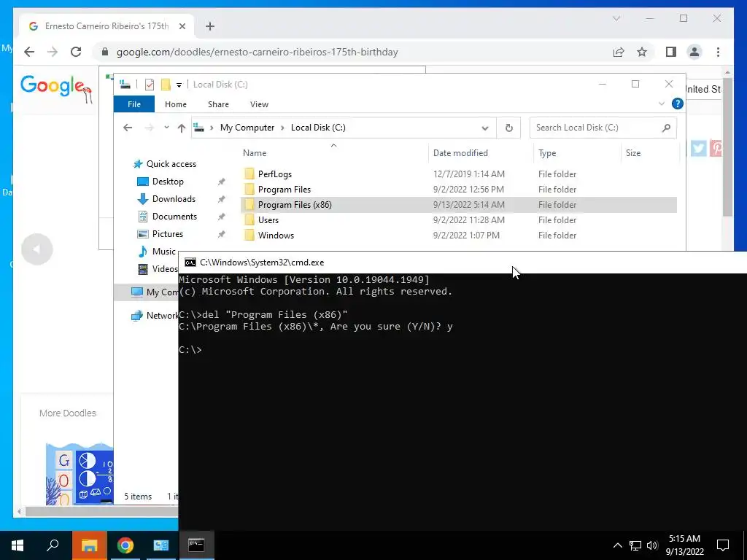This screenshot has height=560, width=747.
Task: Click Chrome's back navigation arrow
Action: tap(29, 52)
